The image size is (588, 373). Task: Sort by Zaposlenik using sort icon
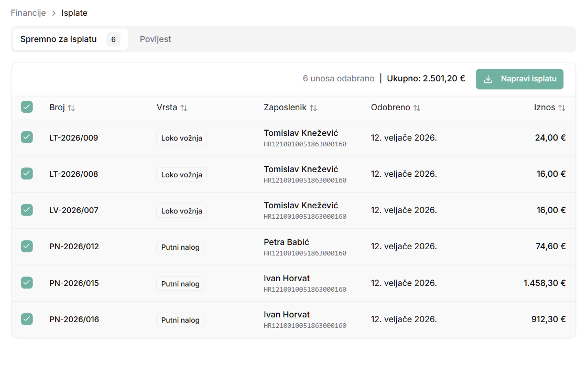click(x=313, y=108)
